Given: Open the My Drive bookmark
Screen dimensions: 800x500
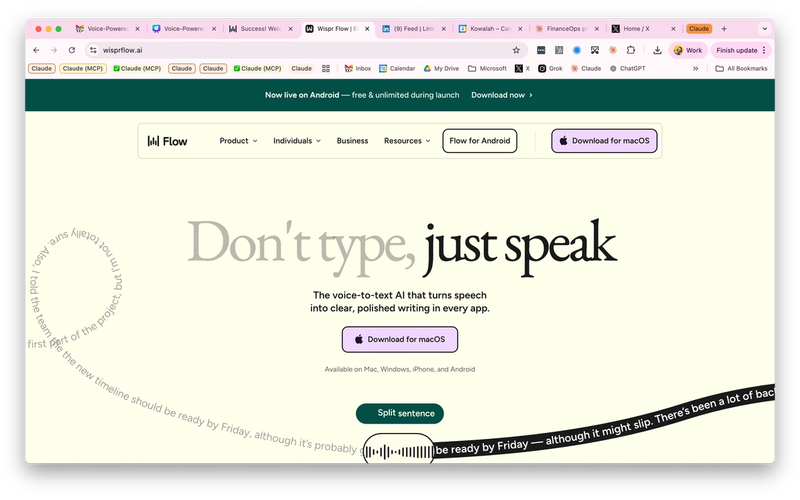Looking at the screenshot, I should click(x=441, y=68).
